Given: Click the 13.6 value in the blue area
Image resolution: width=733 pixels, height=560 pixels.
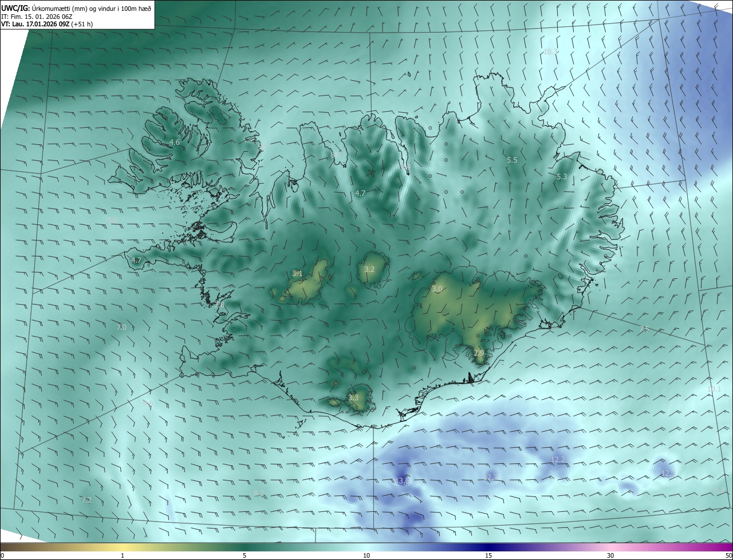Looking at the screenshot, I should click(401, 480).
